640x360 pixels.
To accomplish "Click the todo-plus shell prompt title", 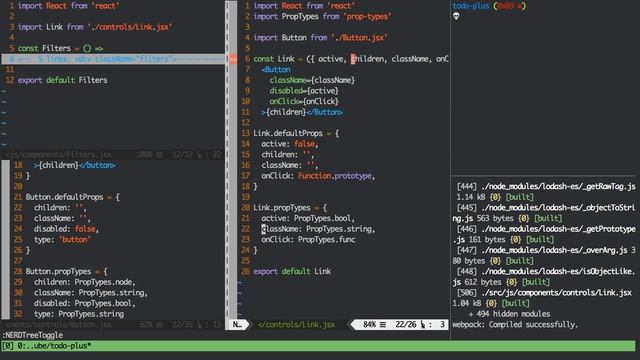I will pyautogui.click(x=471, y=6).
